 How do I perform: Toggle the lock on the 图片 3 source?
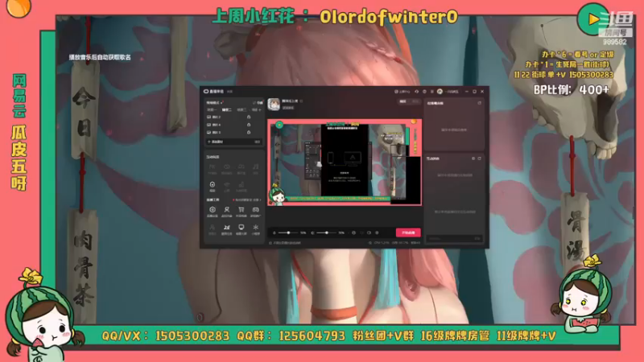pyautogui.click(x=249, y=132)
